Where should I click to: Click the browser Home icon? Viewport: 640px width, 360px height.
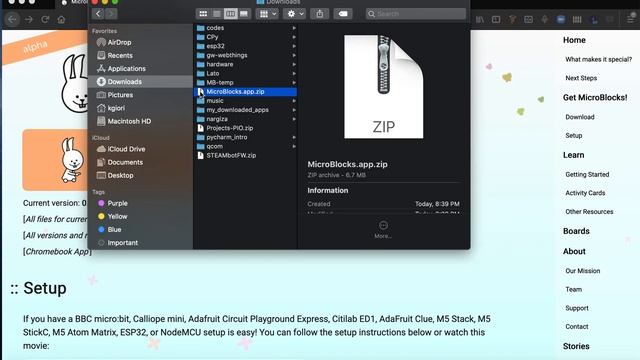[61, 19]
